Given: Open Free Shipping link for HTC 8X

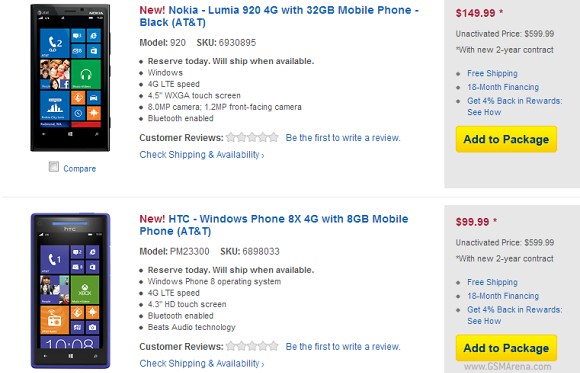Looking at the screenshot, I should pos(492,282).
